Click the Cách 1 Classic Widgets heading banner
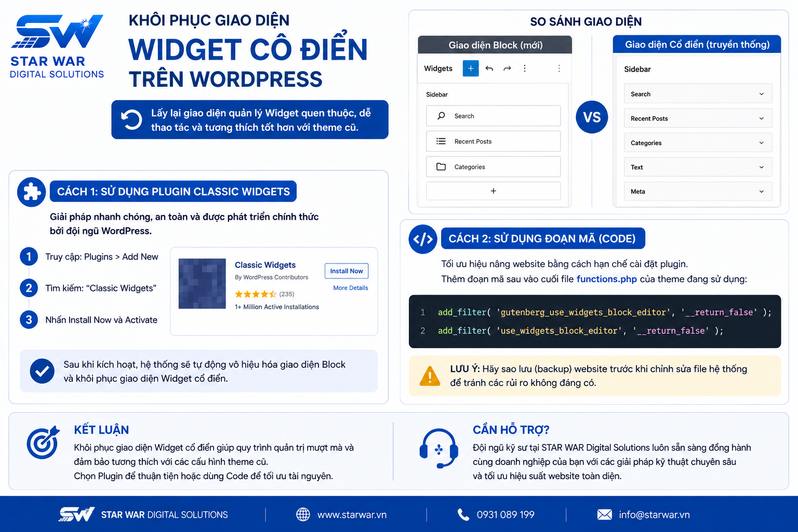 coord(173,191)
